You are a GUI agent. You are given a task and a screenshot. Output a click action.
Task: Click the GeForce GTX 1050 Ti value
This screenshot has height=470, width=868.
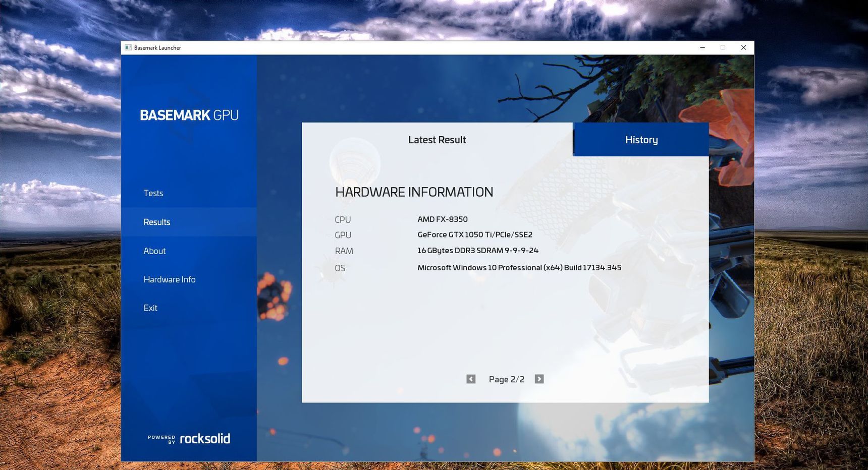click(475, 234)
